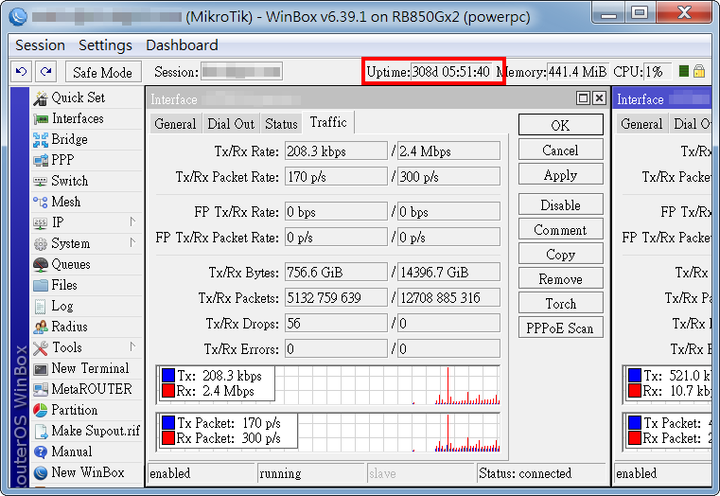This screenshot has height=496, width=720.
Task: Click the Tx Packets field 5132 759 639
Action: point(336,298)
